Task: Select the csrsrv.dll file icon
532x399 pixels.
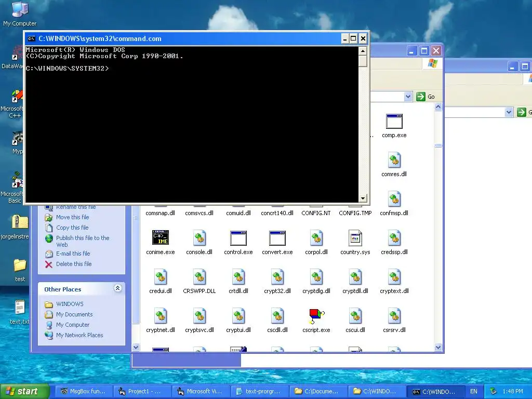Action: coord(394,316)
